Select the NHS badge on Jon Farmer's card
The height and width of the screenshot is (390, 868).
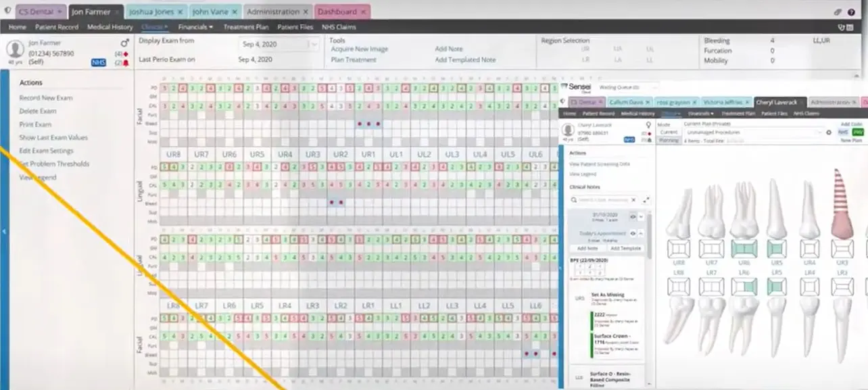(97, 62)
